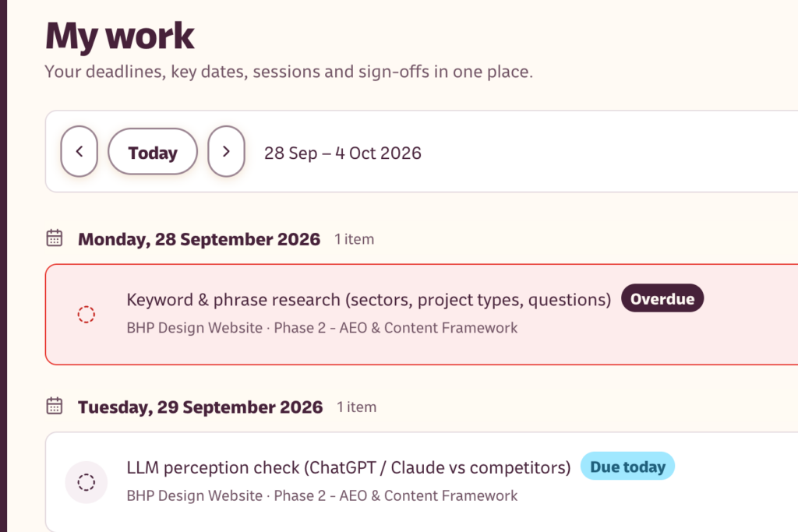Click BHP Design Website under the overdue task

click(x=194, y=328)
